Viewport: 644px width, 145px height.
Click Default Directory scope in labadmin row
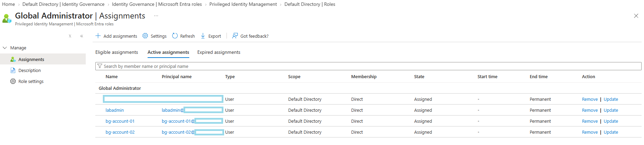pos(304,110)
